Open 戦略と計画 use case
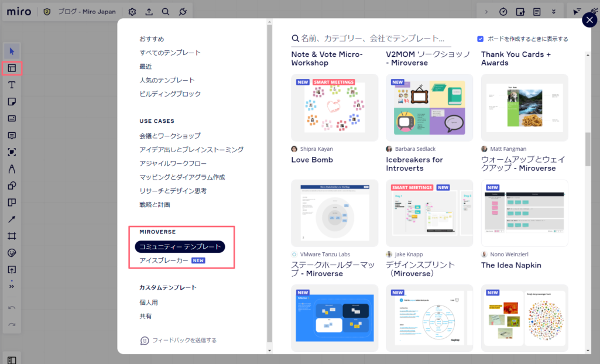Screen dimensions: 600x364 [155, 205]
